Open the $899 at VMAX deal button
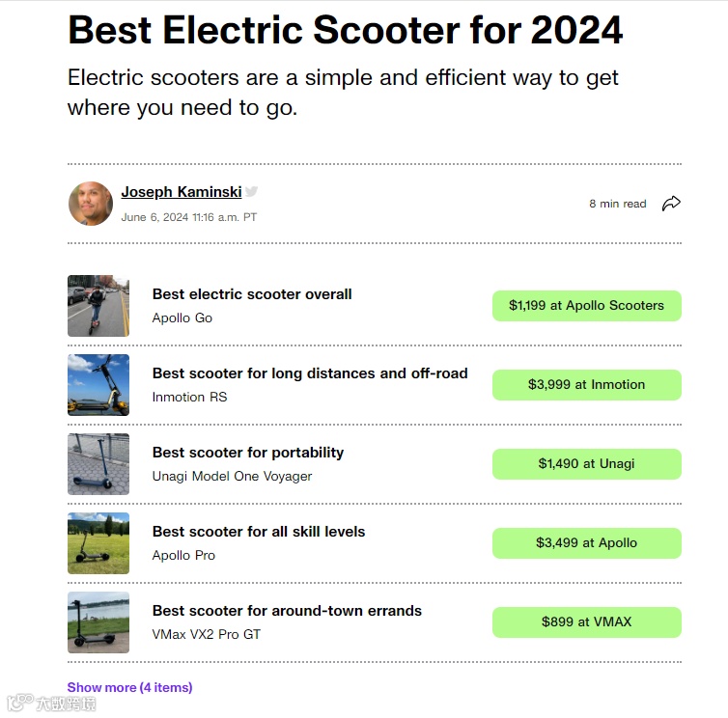This screenshot has width=728, height=718. click(586, 622)
